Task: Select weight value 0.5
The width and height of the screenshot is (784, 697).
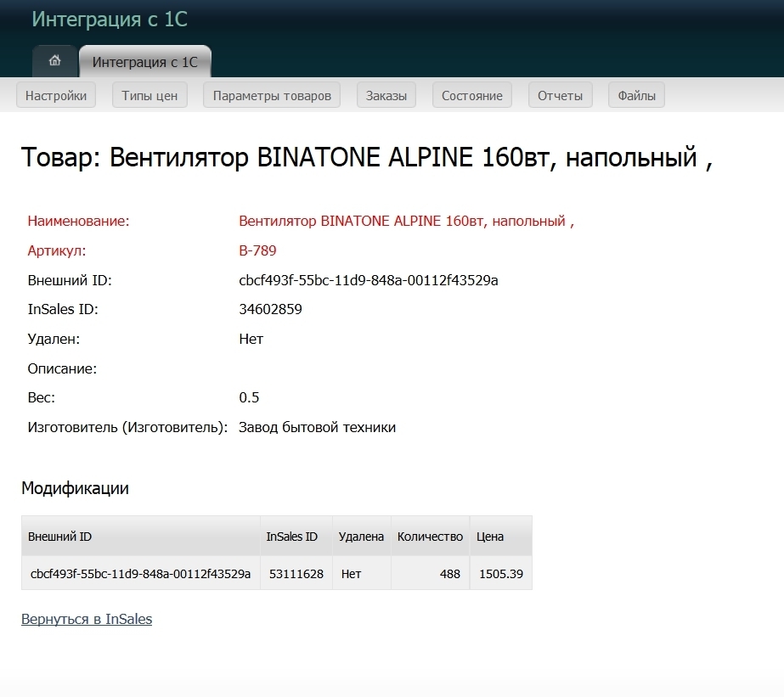Action: pyautogui.click(x=249, y=397)
